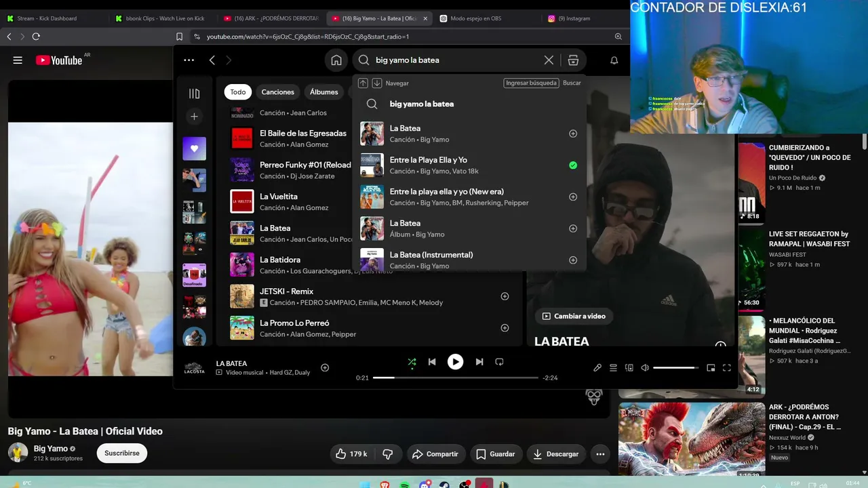868x488 pixels.
Task: Clear the Spotify search field
Action: point(549,60)
